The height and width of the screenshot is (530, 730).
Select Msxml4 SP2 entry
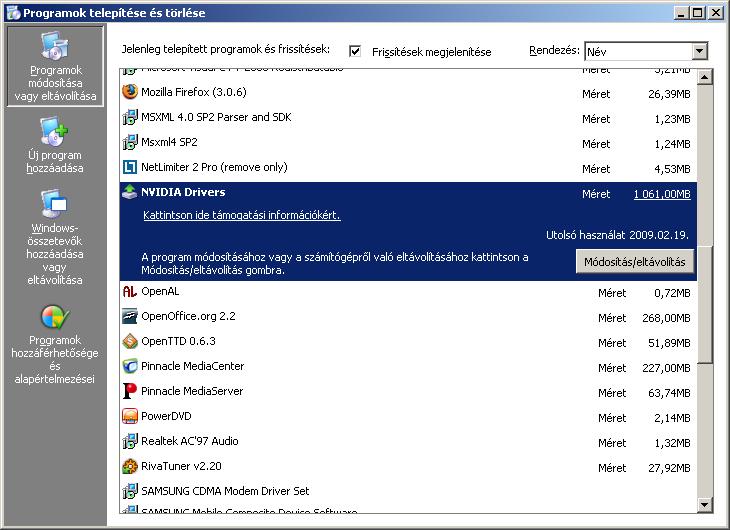(x=408, y=143)
